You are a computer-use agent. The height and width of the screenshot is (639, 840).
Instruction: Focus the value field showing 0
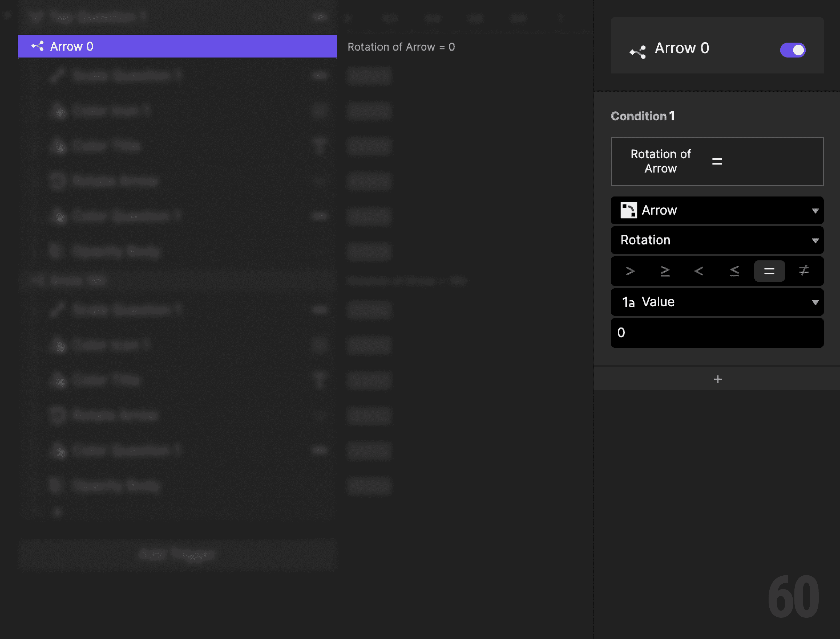pyautogui.click(x=717, y=333)
